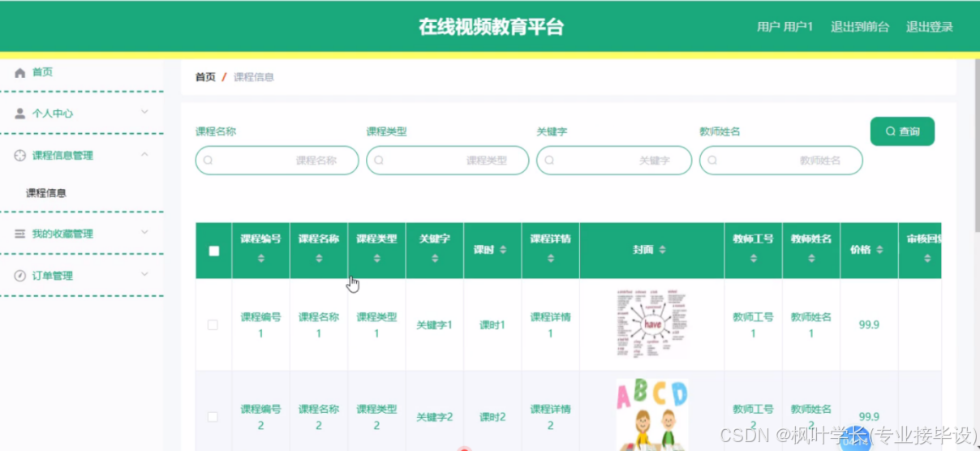Open the 'have' mind-map cover thumbnail

click(x=652, y=324)
